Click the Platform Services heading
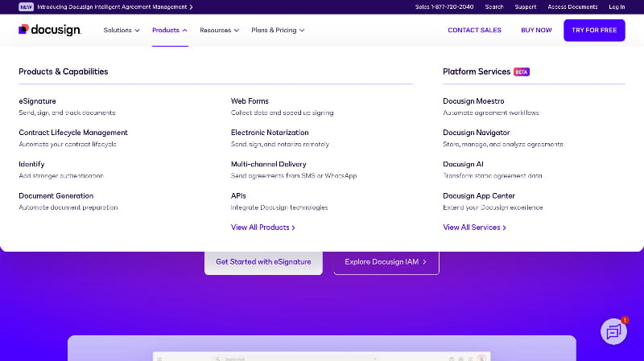The image size is (644, 361). click(477, 72)
